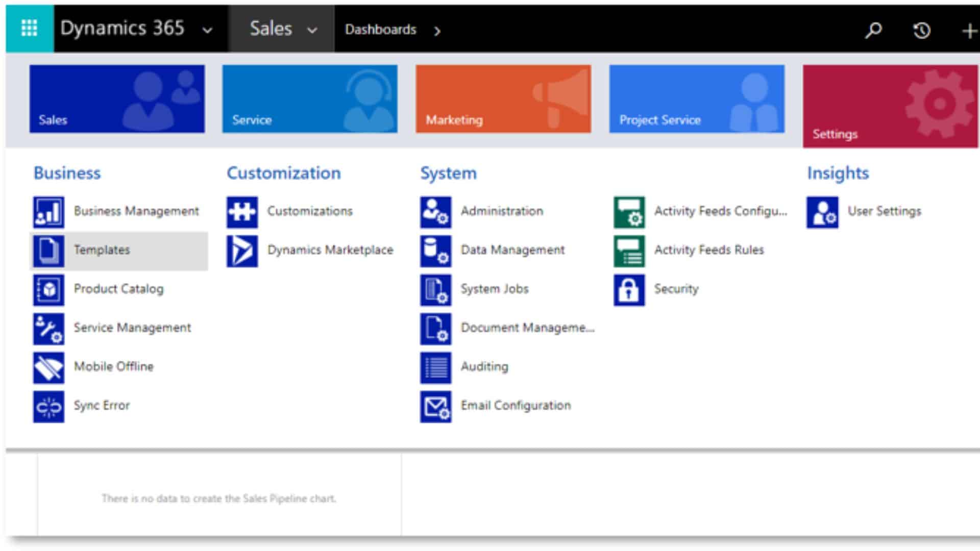Click the Document Management icon
This screenshot has width=980, height=551.
(x=435, y=328)
